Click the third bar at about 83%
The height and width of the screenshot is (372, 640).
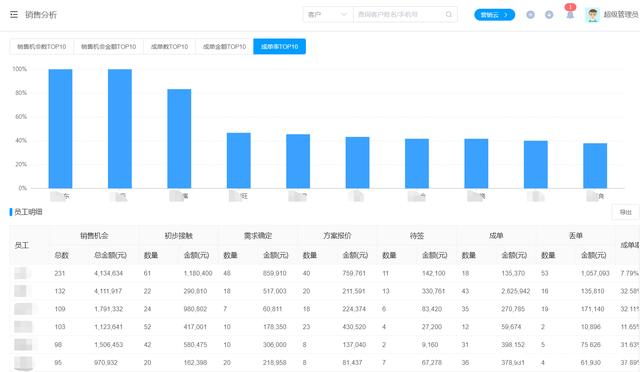179,138
